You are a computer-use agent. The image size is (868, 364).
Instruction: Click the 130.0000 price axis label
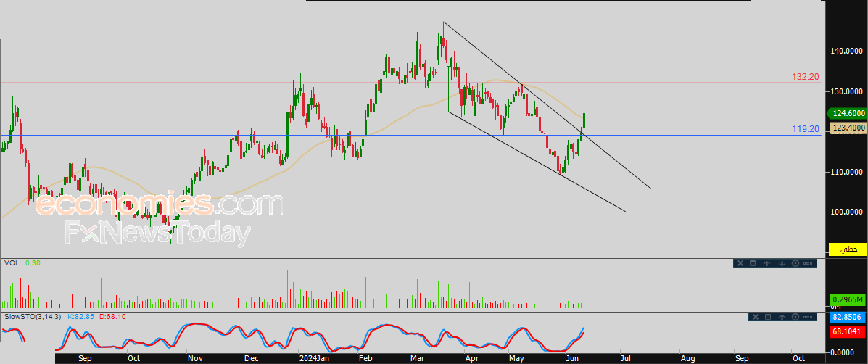847,91
